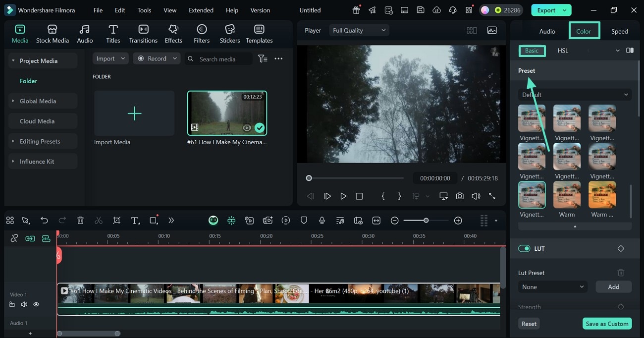Expand the Lut Preset None dropdown
The width and height of the screenshot is (644, 338).
click(552, 287)
